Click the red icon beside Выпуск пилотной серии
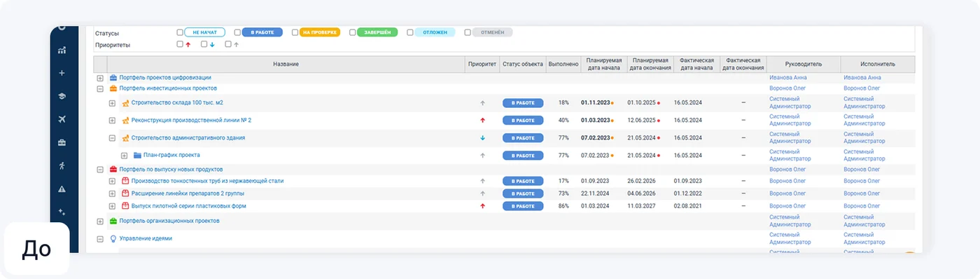Image resolution: width=980 pixels, height=279 pixels. (x=125, y=206)
